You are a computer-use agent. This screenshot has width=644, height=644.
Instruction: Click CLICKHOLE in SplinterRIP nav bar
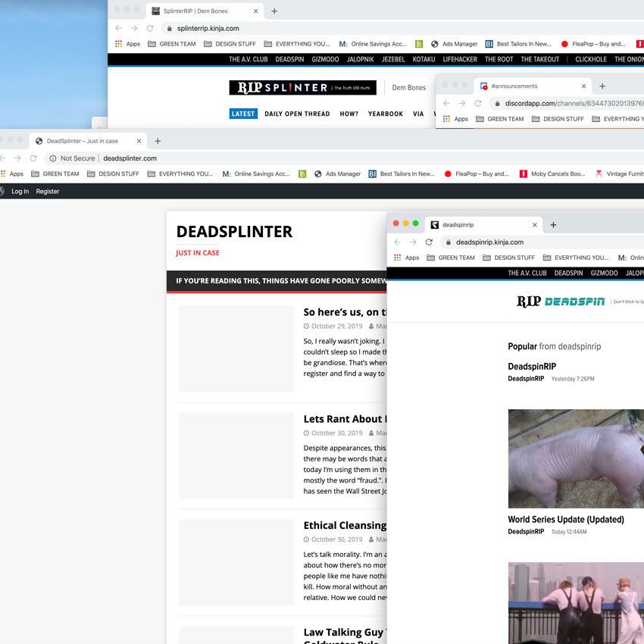pyautogui.click(x=591, y=59)
